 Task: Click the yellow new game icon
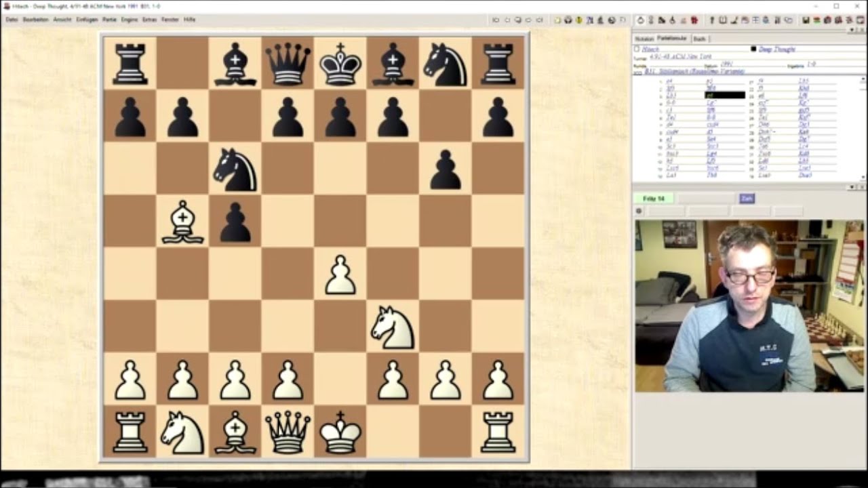pos(557,20)
